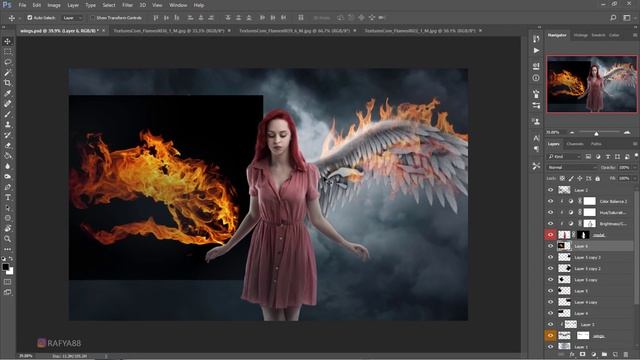Screen dimensions: 640x360
Task: Open the Auto-Select Layer dropdown
Action: (73, 18)
